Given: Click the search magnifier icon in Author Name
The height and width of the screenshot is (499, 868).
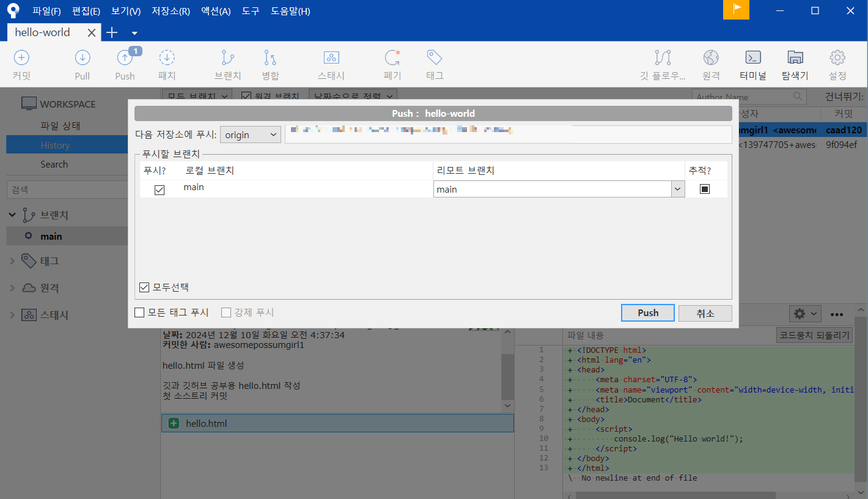Looking at the screenshot, I should [798, 97].
